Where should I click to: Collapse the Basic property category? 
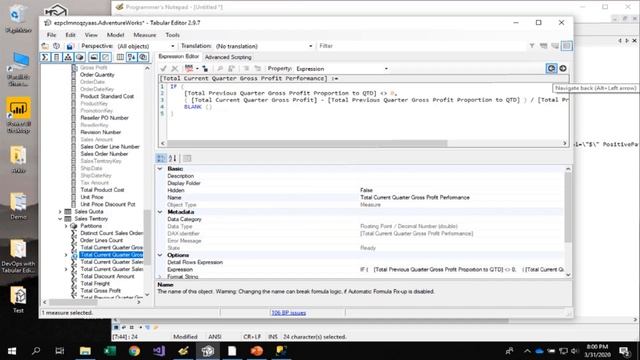(x=160, y=169)
